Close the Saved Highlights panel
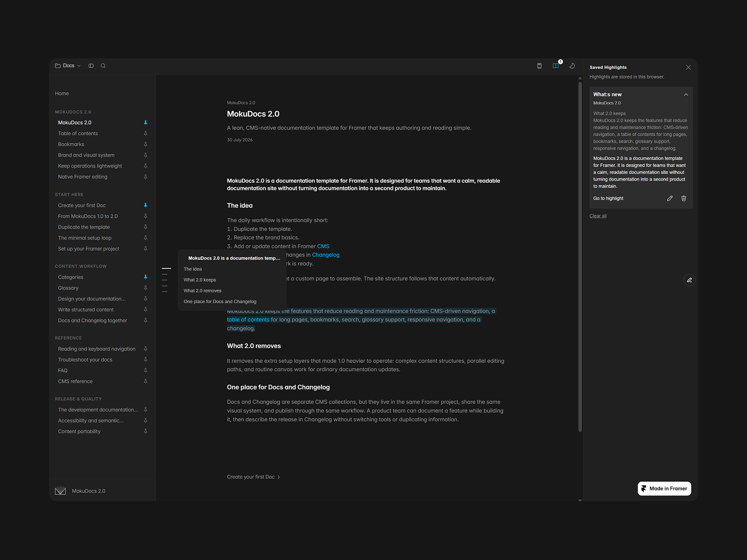The image size is (747, 560). coord(688,67)
